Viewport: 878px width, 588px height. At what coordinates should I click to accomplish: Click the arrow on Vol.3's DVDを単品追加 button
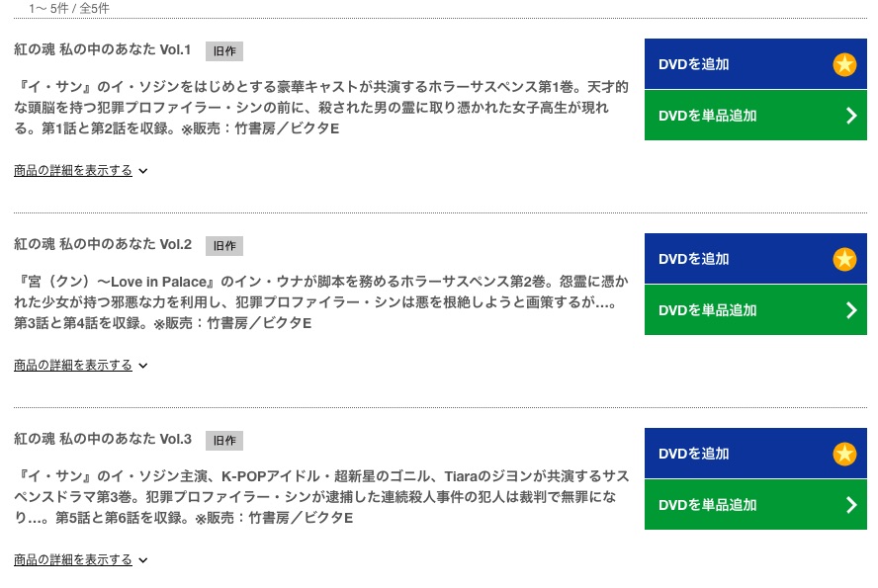(x=851, y=505)
